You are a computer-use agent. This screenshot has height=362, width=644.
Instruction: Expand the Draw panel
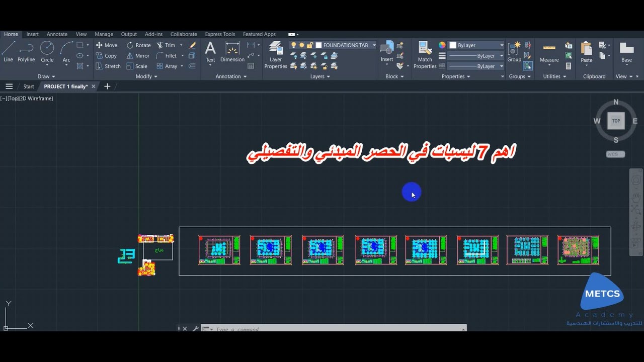point(46,76)
